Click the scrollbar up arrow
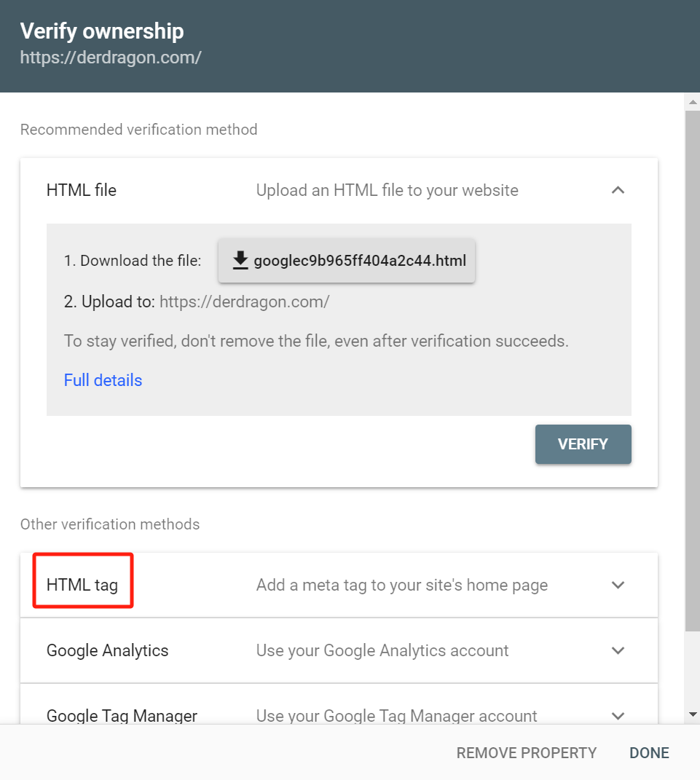The width and height of the screenshot is (700, 780). [692, 101]
